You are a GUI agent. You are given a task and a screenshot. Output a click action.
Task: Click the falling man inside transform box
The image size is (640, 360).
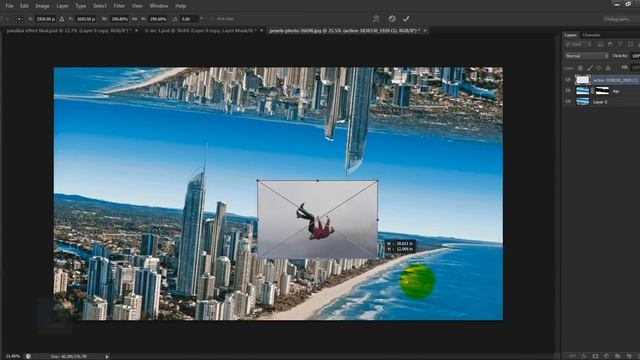[x=316, y=222]
